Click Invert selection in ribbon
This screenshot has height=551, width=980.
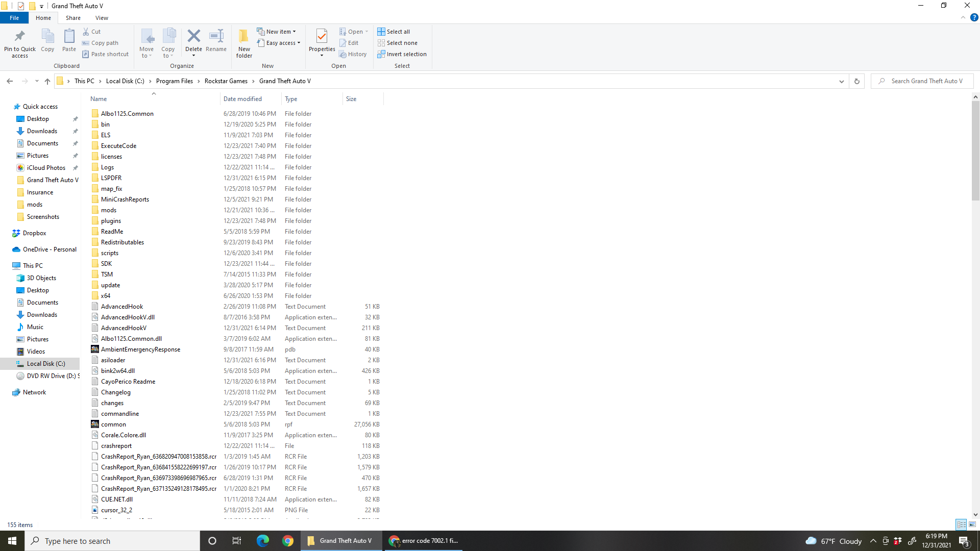click(402, 54)
